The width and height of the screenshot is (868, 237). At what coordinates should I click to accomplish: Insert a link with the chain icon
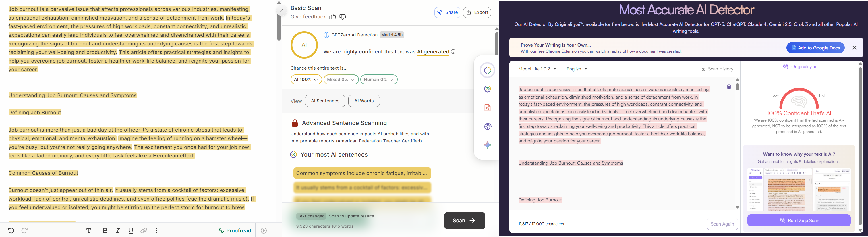[144, 231]
